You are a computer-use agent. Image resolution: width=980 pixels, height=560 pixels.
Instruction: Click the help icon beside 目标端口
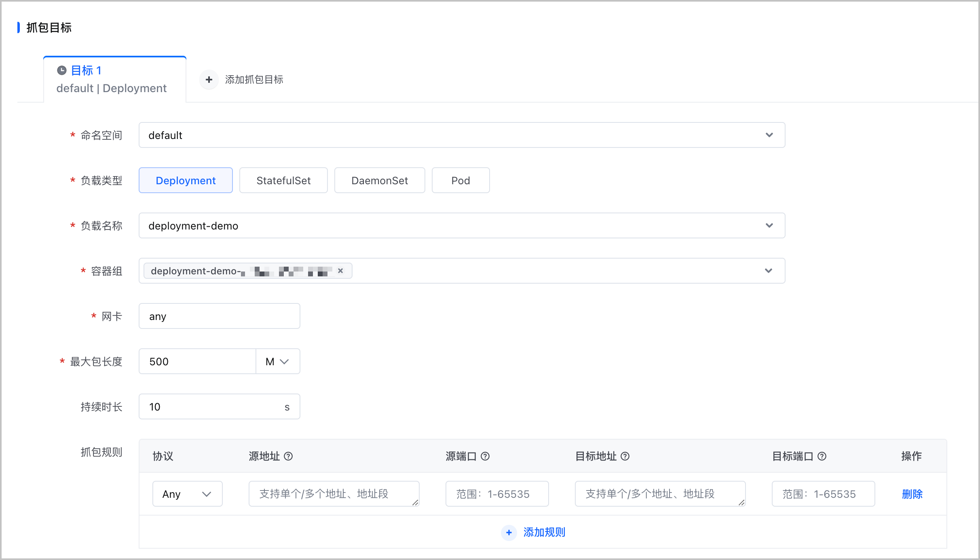point(822,456)
